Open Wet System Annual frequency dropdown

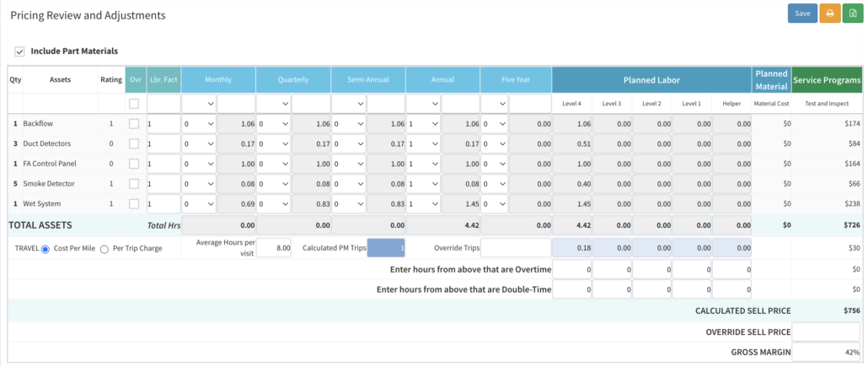coord(422,203)
